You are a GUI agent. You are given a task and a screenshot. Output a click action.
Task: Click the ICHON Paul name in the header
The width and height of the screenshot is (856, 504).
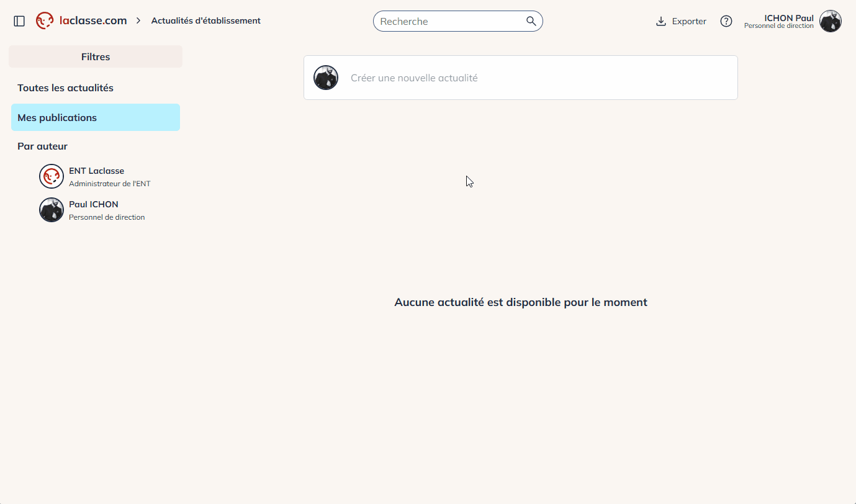(x=788, y=18)
